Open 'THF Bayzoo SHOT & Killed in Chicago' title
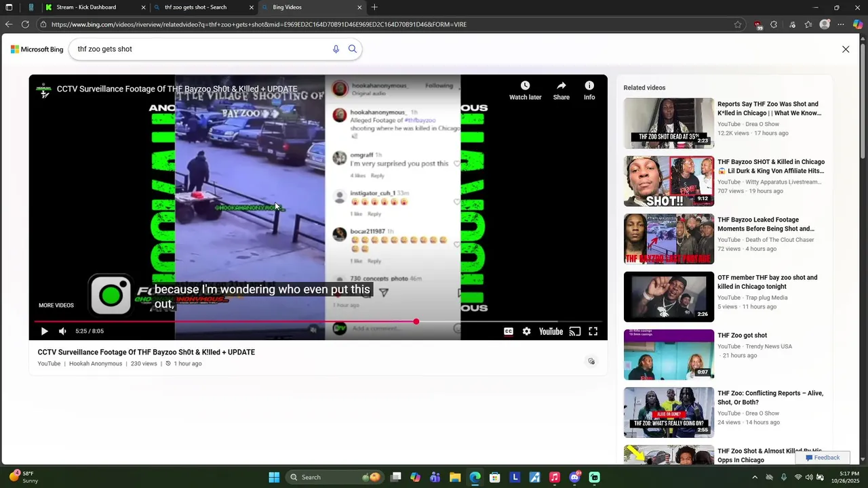 click(x=771, y=167)
